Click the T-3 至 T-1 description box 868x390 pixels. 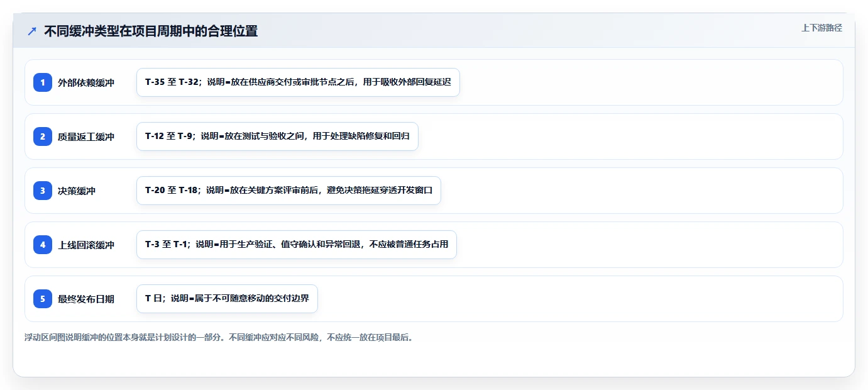[296, 245]
